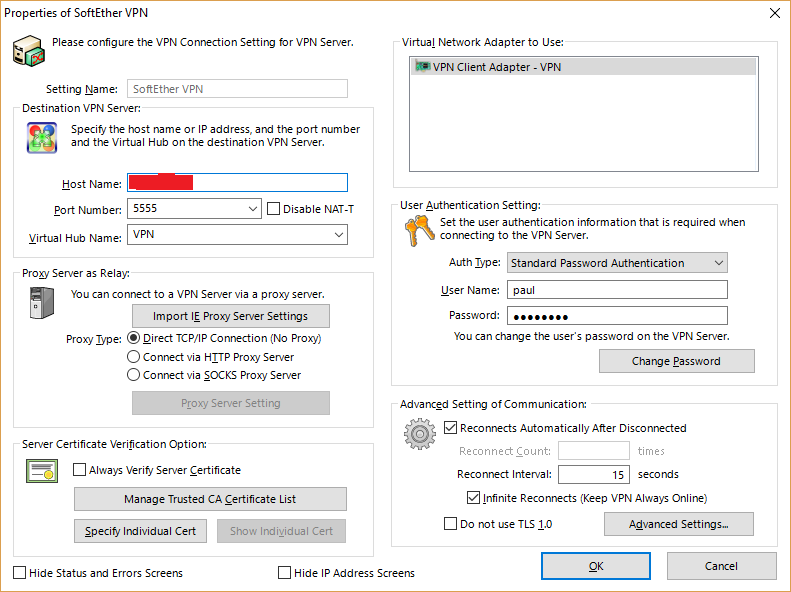Click Import IE Proxy Server Settings

pos(231,316)
